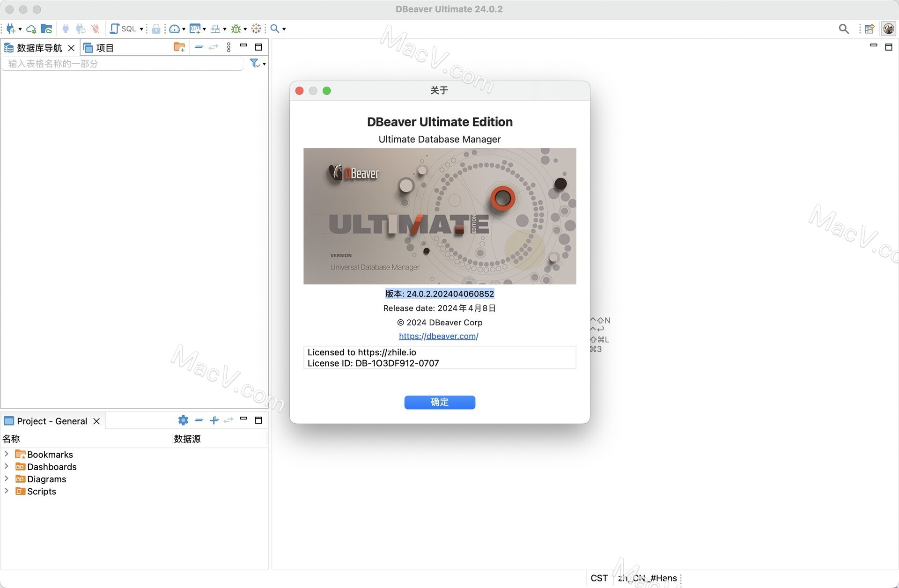Image resolution: width=899 pixels, height=588 pixels.
Task: Click the disconnect icon in the toolbar
Action: click(96, 29)
